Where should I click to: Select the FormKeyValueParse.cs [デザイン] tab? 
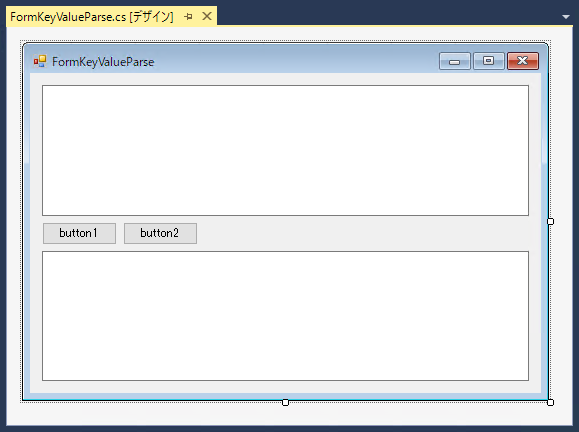click(92, 17)
